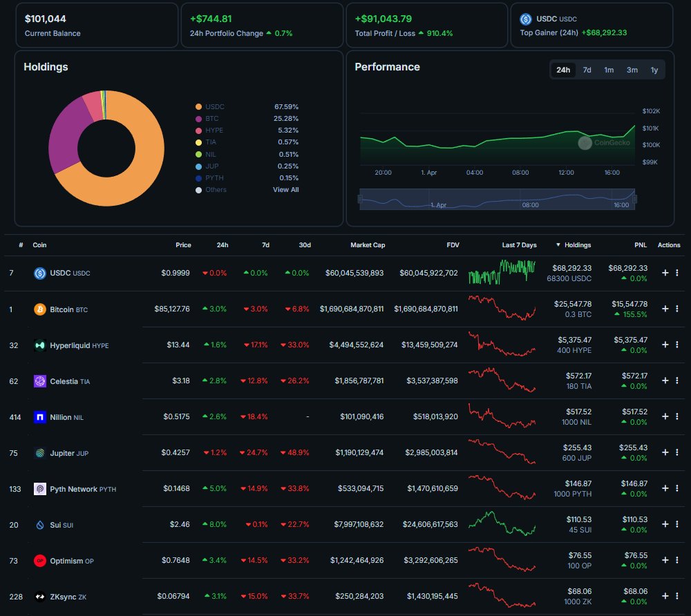Add transaction with plus icon for Pyth Network
The height and width of the screenshot is (616, 691).
click(665, 488)
